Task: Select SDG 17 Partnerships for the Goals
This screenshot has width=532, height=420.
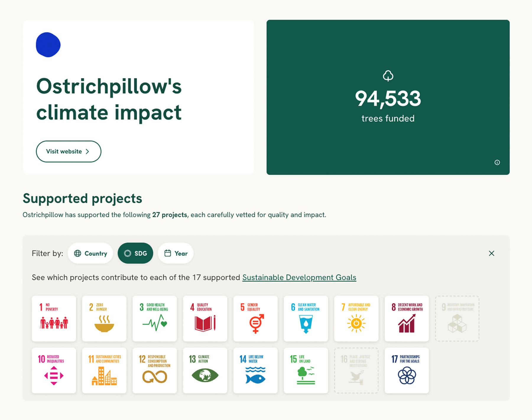Action: 407,370
